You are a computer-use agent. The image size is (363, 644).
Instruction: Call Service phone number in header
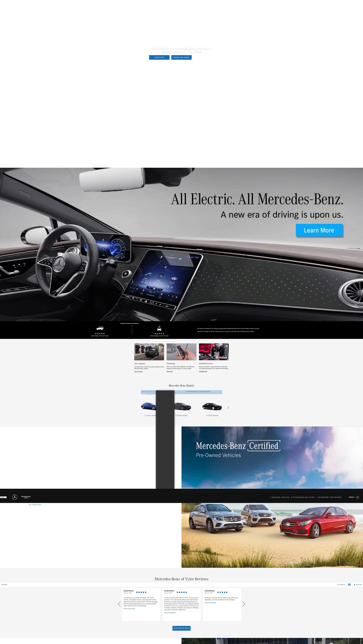(336, 497)
